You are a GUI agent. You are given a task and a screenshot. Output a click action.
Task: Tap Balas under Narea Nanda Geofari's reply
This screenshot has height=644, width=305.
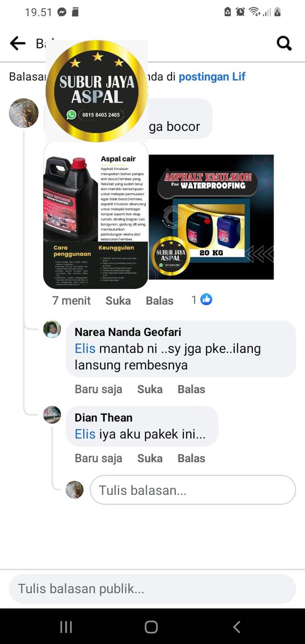click(191, 389)
